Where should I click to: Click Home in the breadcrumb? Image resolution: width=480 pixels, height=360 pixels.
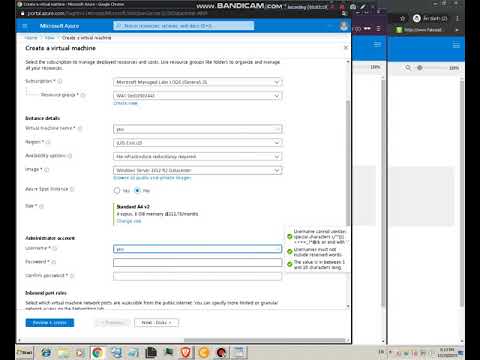tap(31, 38)
